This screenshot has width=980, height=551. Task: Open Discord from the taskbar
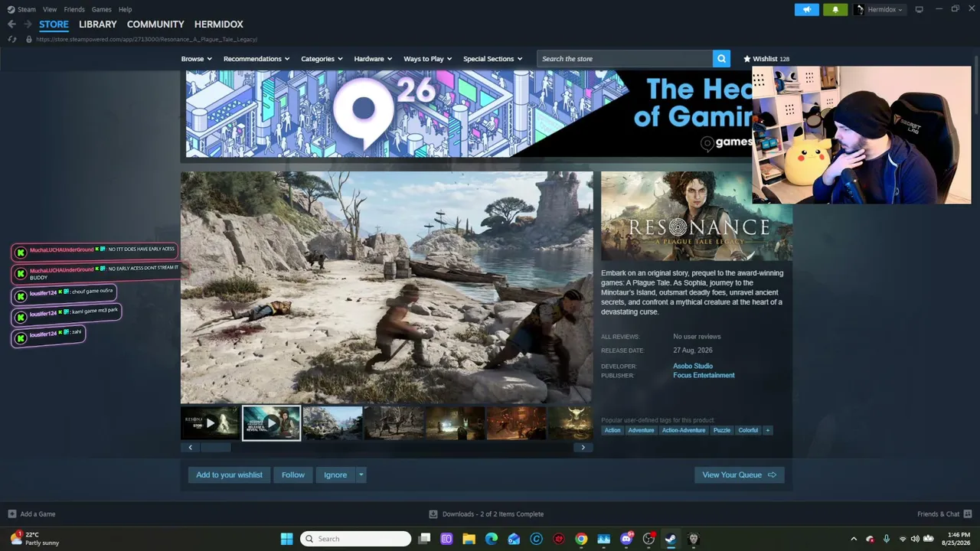click(x=626, y=539)
